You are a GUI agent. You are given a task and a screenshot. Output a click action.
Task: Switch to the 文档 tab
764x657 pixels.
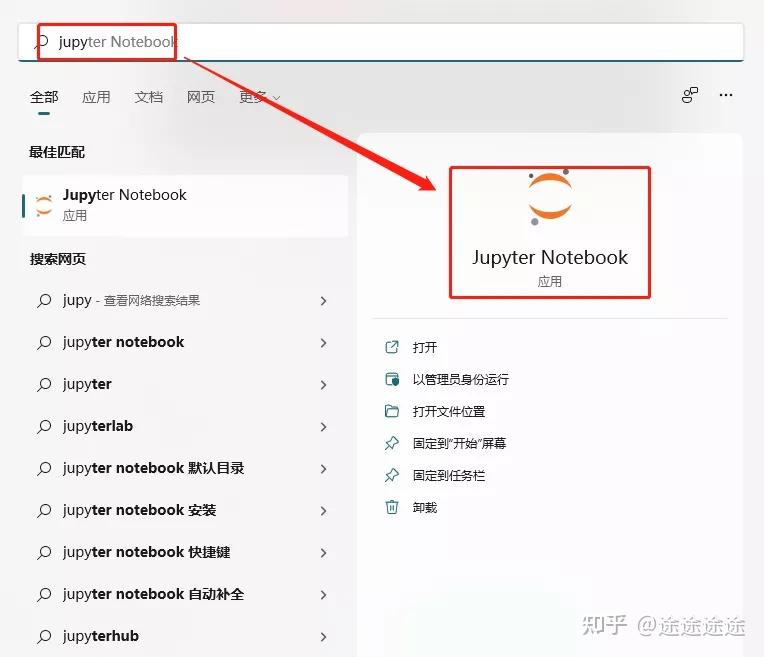149,97
